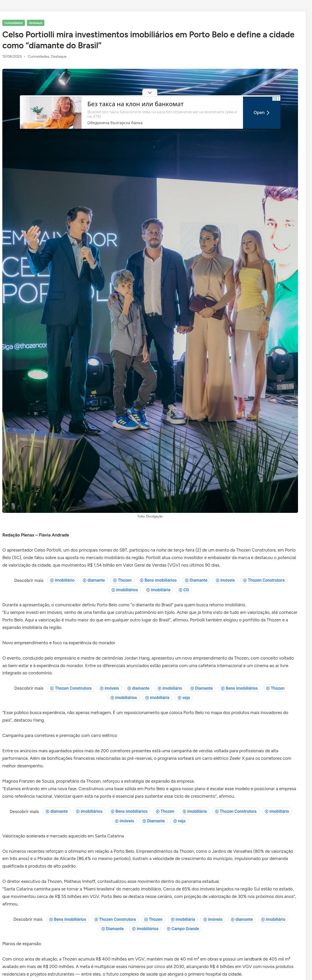The width and height of the screenshot is (312, 980).
Task: Click the veja chip next to Diamante chip
Action: (179, 821)
